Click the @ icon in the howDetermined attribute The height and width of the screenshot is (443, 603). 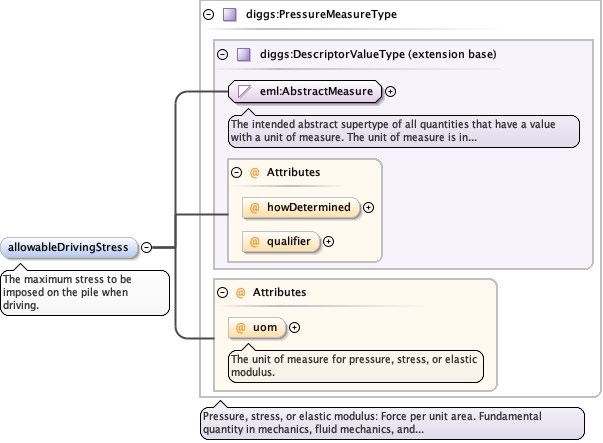pos(254,207)
